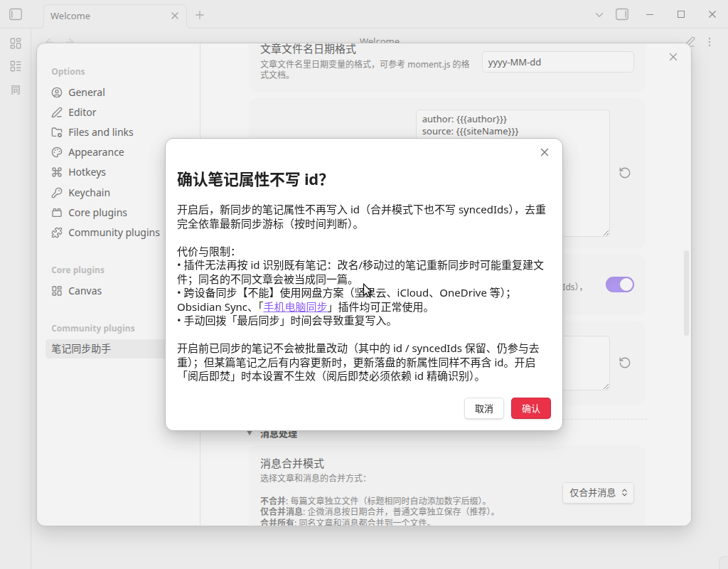Open the note's more options menu
Viewport: 728px width, 569px height.
(x=710, y=42)
